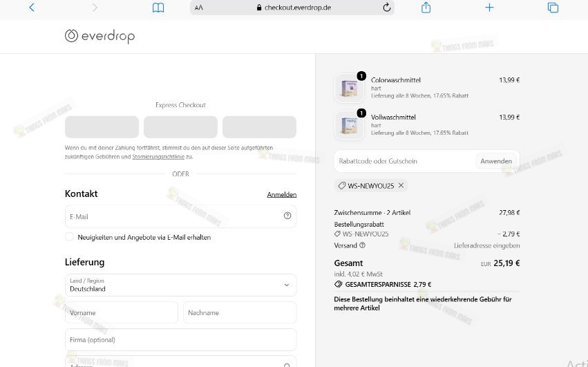
Task: Open a new tab with plus icon
Action: (x=489, y=8)
